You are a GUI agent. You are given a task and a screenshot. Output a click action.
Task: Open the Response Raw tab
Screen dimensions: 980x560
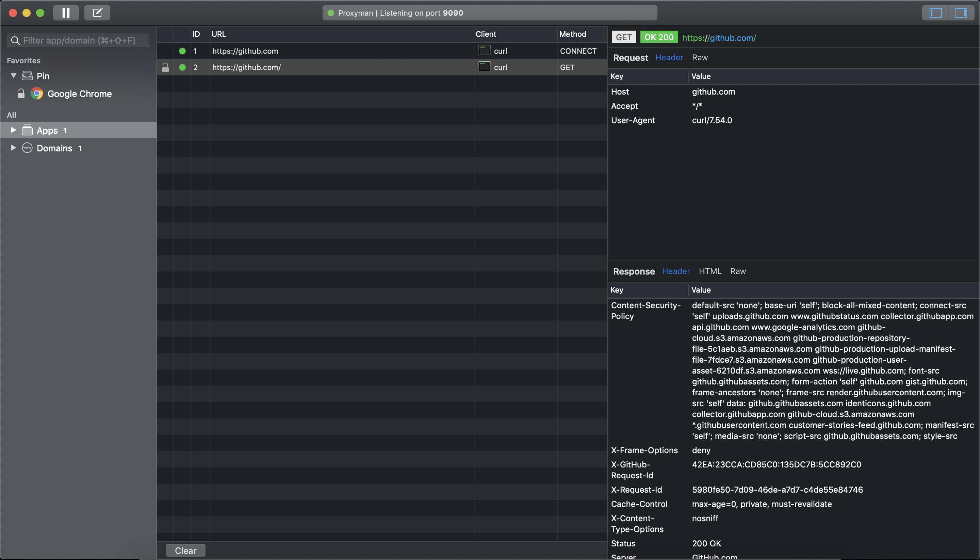tap(738, 271)
